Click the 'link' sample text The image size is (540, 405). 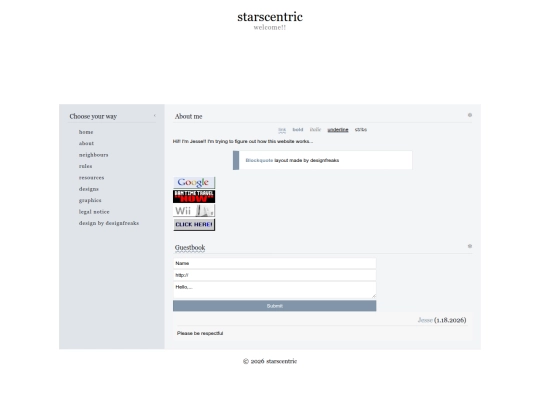pos(282,130)
